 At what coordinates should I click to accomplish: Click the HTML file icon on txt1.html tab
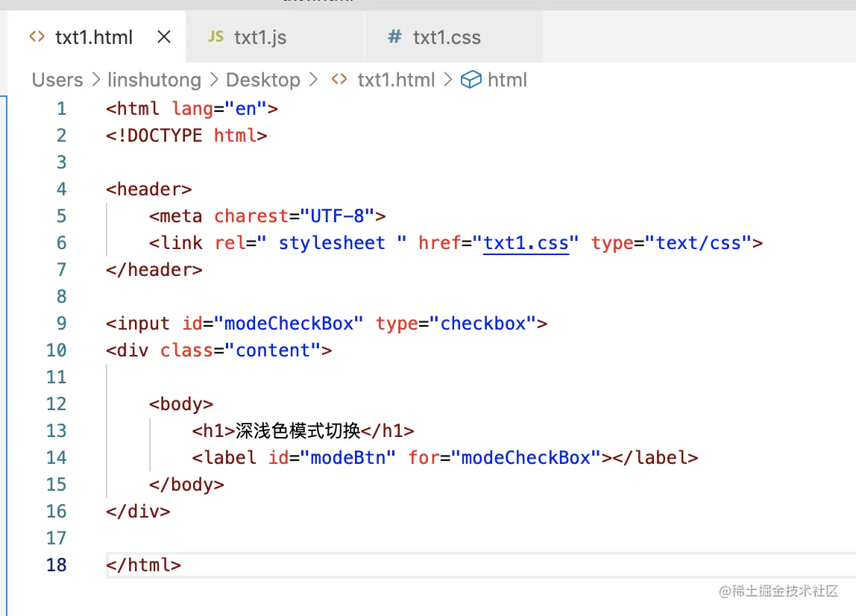pos(37,37)
